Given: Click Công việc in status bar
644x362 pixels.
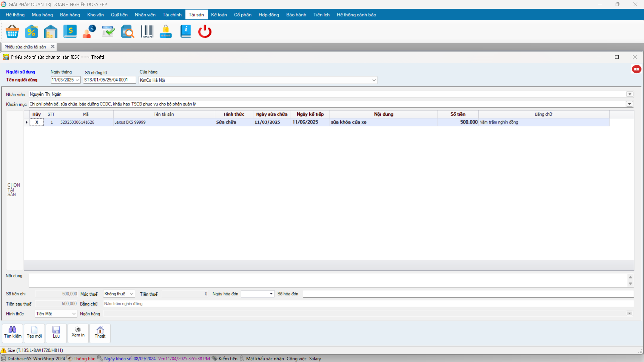Looking at the screenshot, I should click(296, 358).
